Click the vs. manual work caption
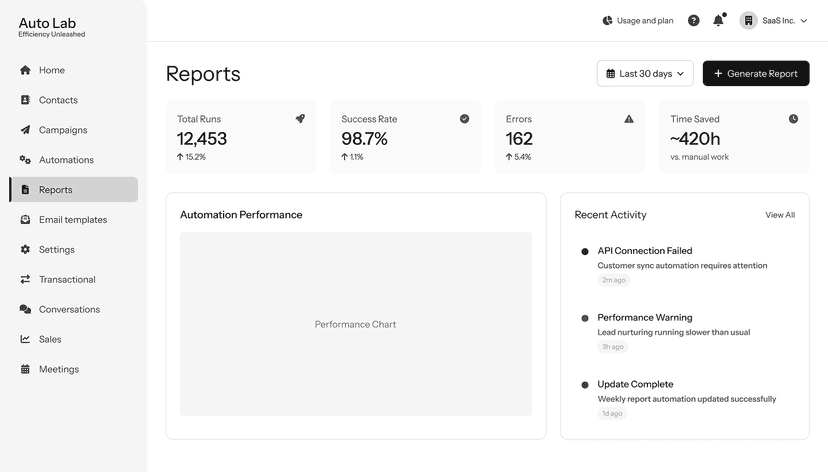 [699, 157]
